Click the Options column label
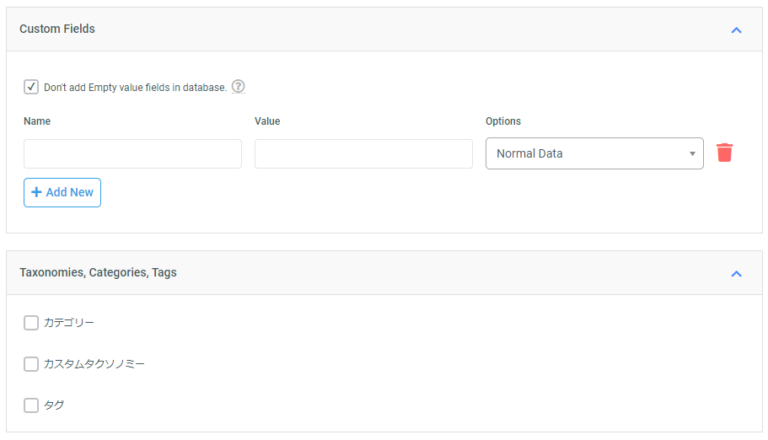The height and width of the screenshot is (440, 768). [503, 121]
